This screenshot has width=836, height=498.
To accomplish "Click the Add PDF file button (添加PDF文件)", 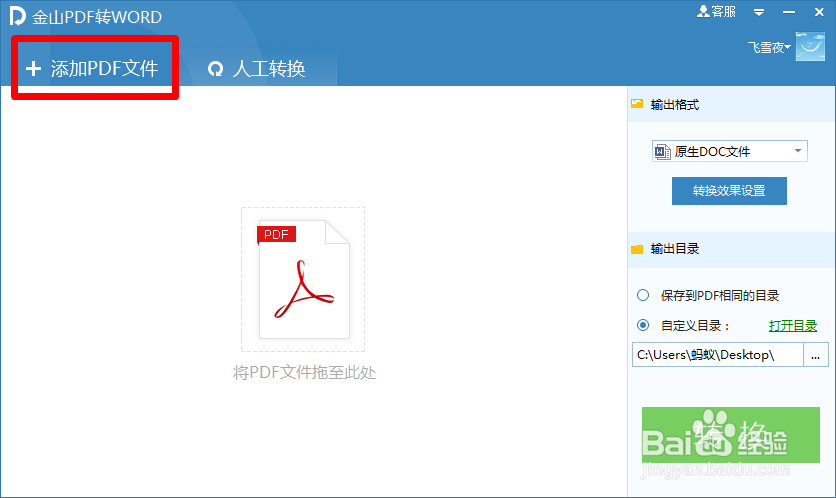I will click(92, 68).
